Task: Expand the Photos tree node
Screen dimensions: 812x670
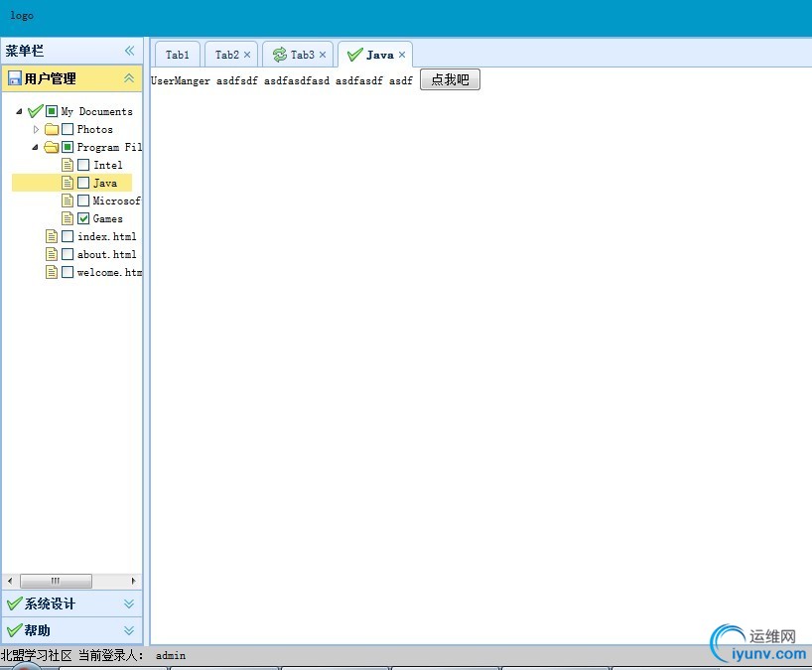Action: tap(36, 129)
